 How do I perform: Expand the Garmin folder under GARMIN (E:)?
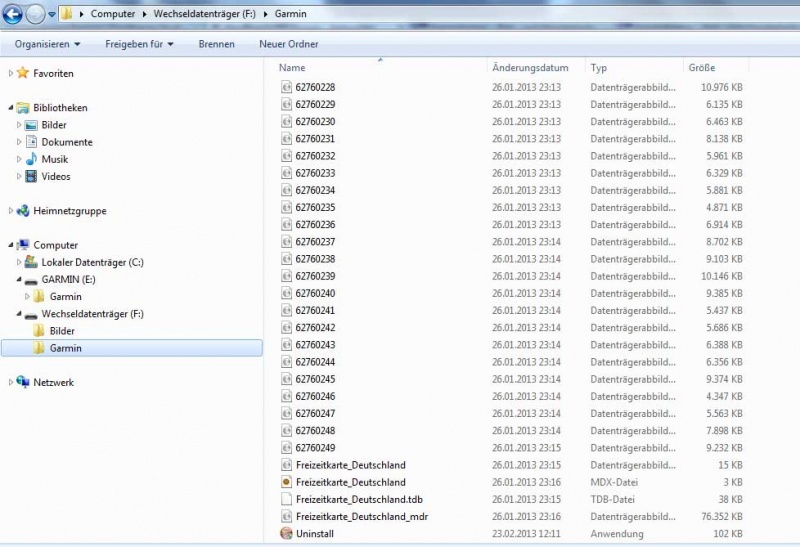[27, 296]
